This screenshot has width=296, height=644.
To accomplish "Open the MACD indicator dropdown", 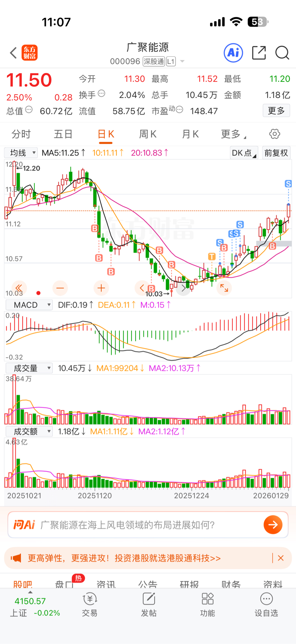I will click(29, 305).
